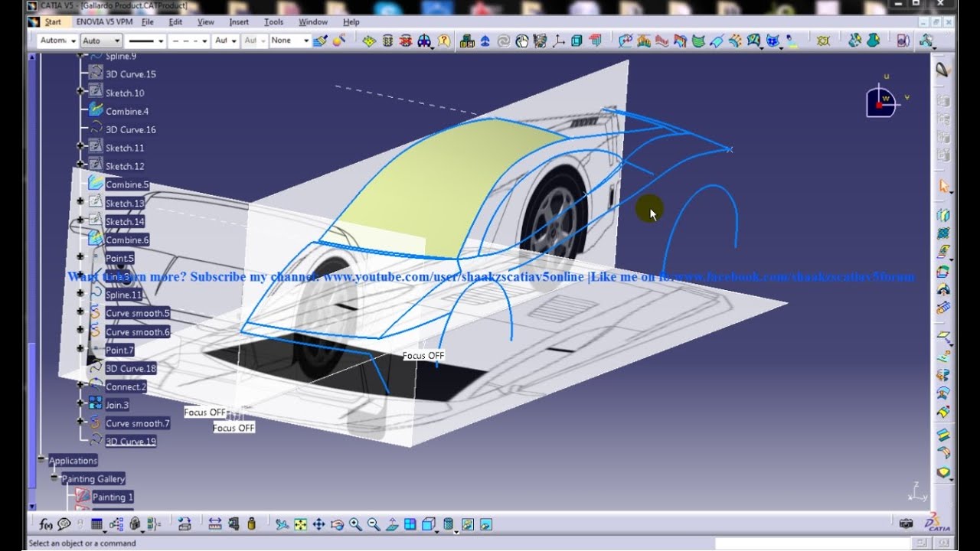The width and height of the screenshot is (980, 551).
Task: Select 3D Curve.16 in the tree
Action: tap(131, 129)
